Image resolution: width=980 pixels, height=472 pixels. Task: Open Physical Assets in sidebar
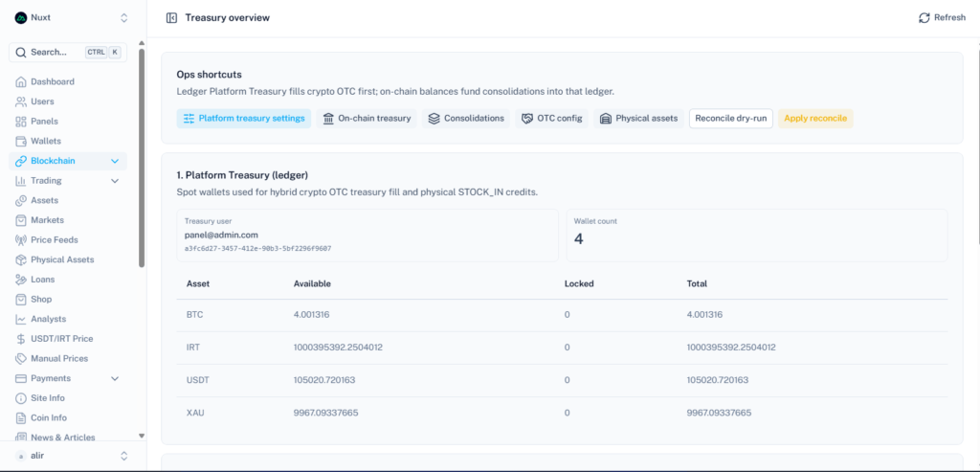pyautogui.click(x=68, y=259)
